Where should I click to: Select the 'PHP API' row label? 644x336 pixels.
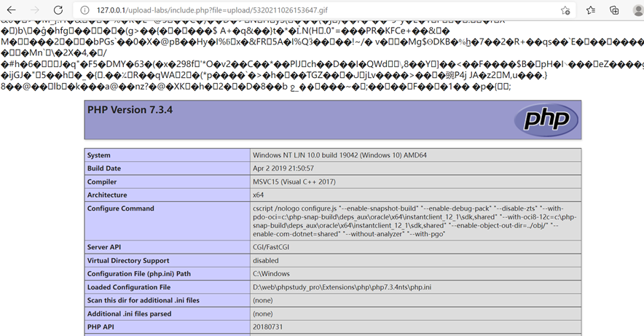pyautogui.click(x=101, y=327)
